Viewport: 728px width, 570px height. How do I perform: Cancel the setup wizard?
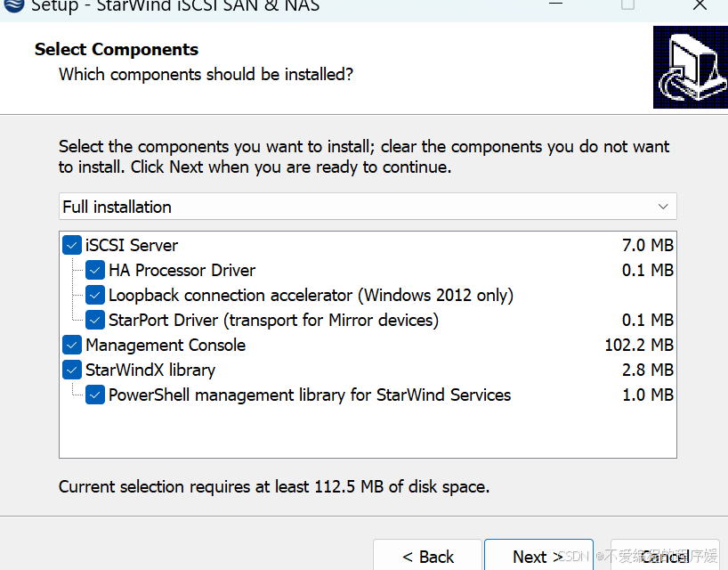(664, 557)
